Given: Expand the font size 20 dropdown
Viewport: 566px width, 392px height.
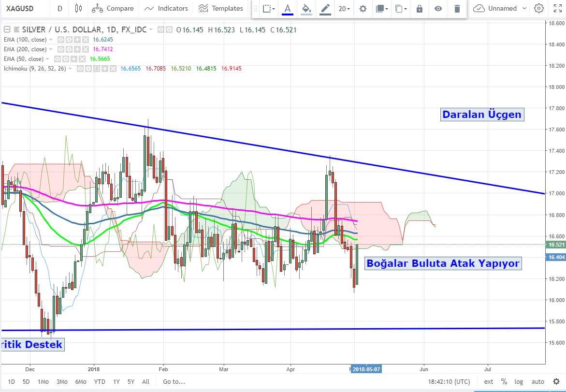Looking at the screenshot, I should tap(344, 9).
